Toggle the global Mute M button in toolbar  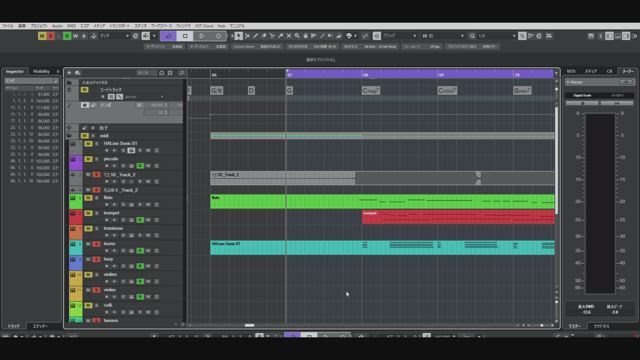point(42,36)
